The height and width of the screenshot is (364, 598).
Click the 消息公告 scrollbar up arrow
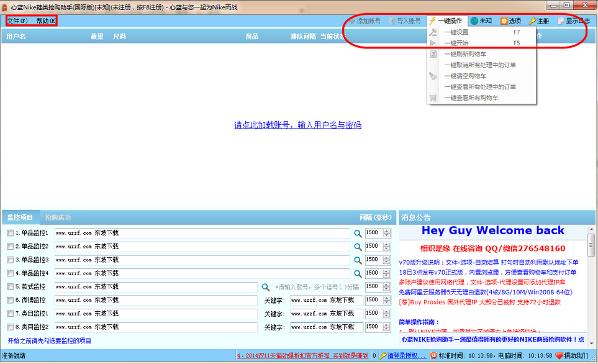pos(592,230)
